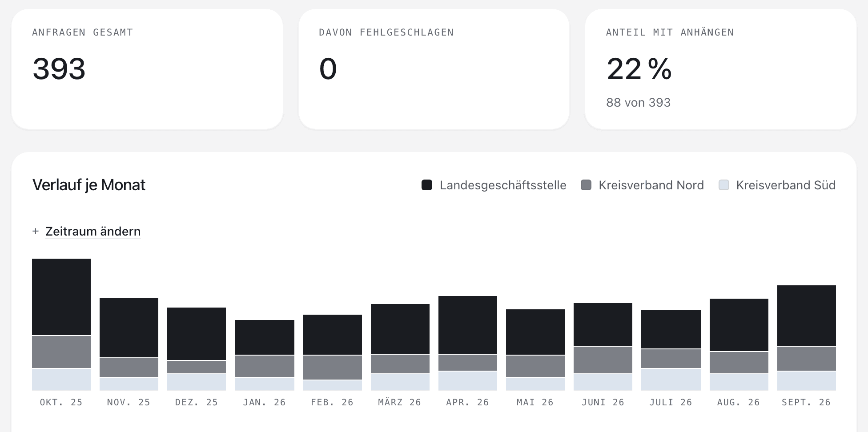Click the 'Verlauf je Monat' chart title
The image size is (868, 432).
tap(89, 185)
